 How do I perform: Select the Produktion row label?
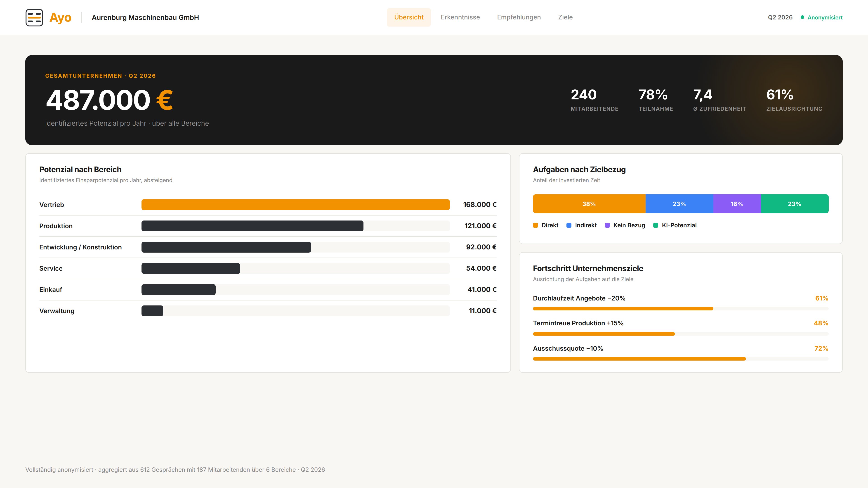[x=56, y=226]
